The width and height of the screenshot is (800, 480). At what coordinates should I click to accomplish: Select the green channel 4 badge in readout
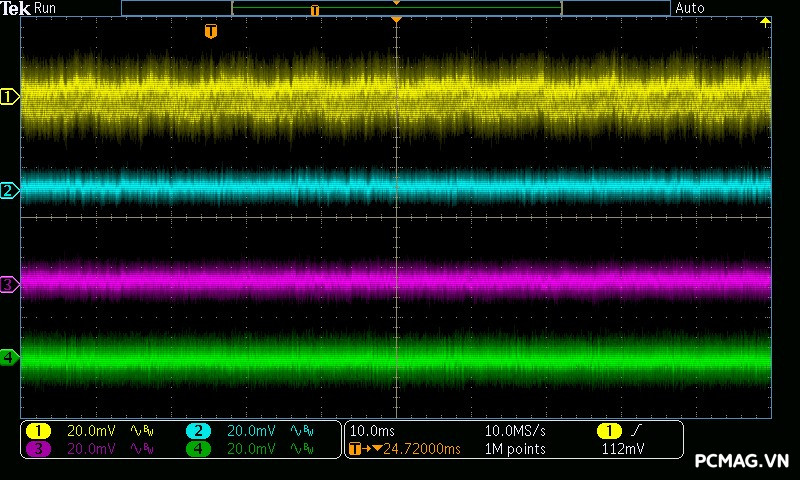click(x=198, y=449)
